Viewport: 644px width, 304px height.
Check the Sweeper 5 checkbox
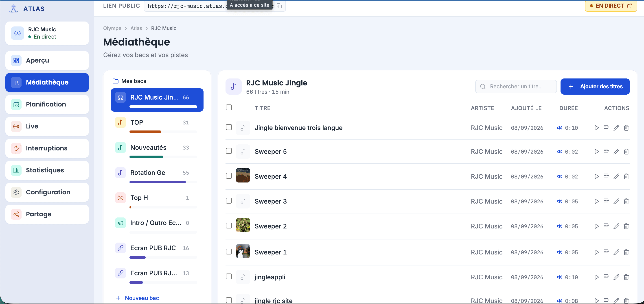(x=229, y=151)
